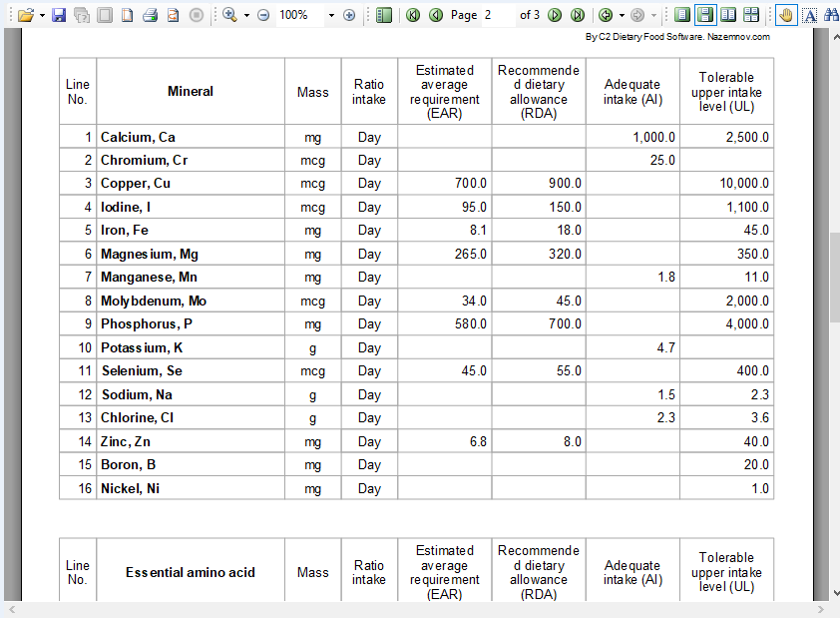840x618 pixels.
Task: Click the blank page setup icon
Action: (128, 15)
